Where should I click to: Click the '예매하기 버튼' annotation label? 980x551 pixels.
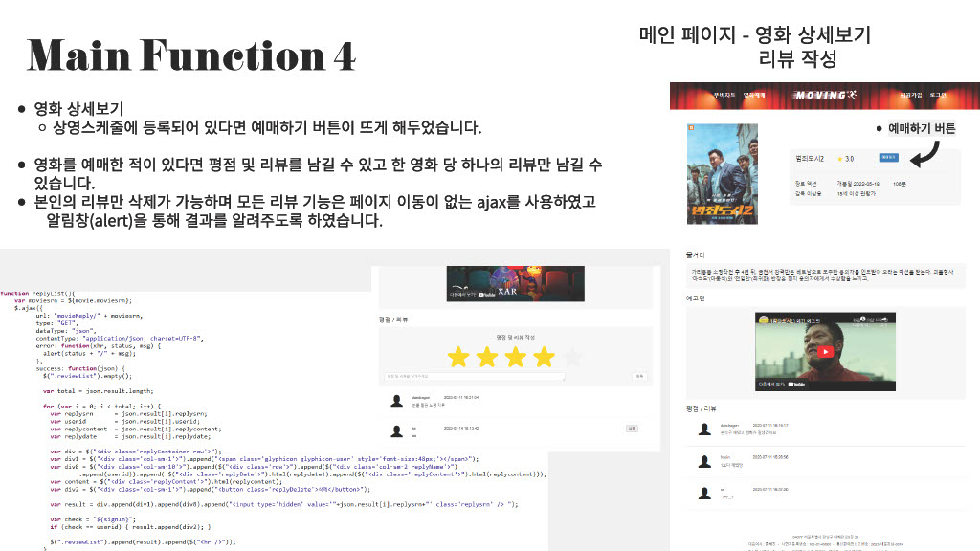(922, 129)
